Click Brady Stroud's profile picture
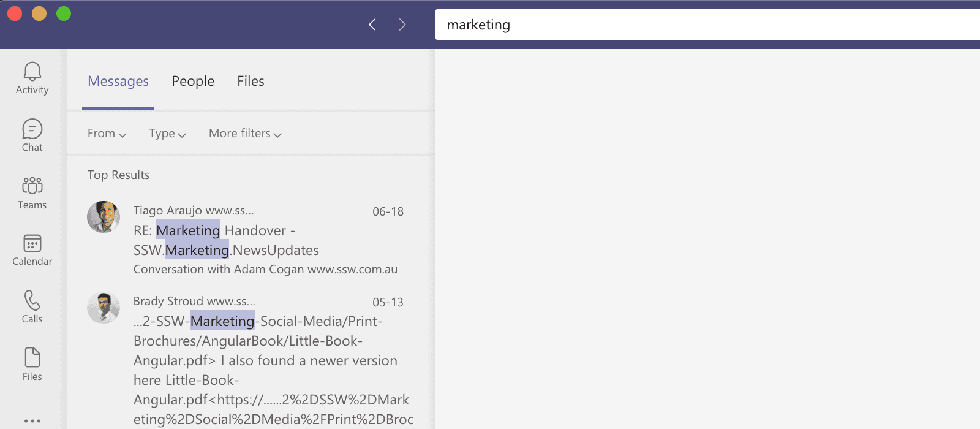The width and height of the screenshot is (980, 429). click(x=104, y=308)
